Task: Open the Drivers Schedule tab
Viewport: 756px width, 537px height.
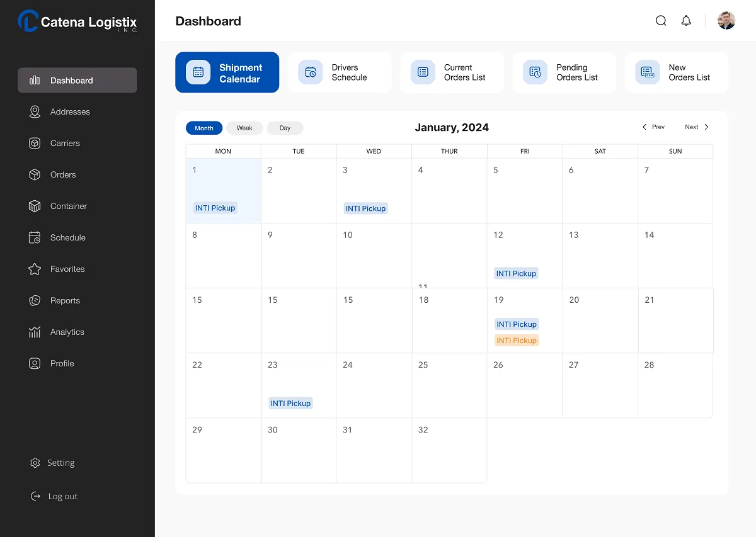Action: (340, 72)
